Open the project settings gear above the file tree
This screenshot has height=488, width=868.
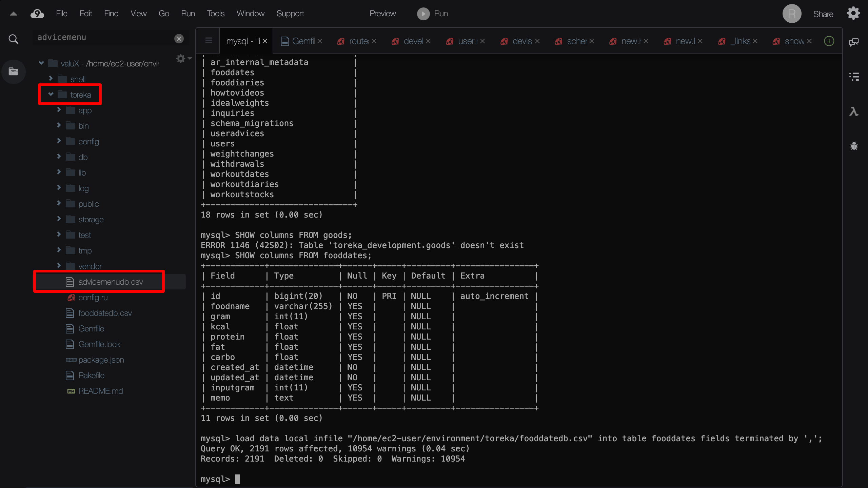[x=181, y=58]
